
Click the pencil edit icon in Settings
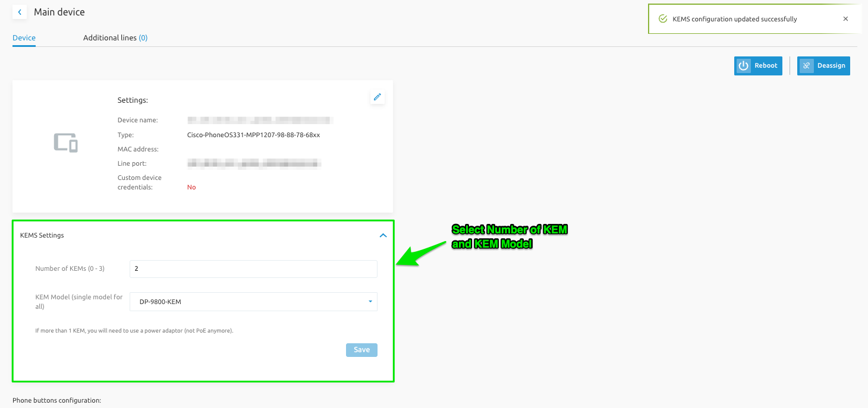(377, 97)
